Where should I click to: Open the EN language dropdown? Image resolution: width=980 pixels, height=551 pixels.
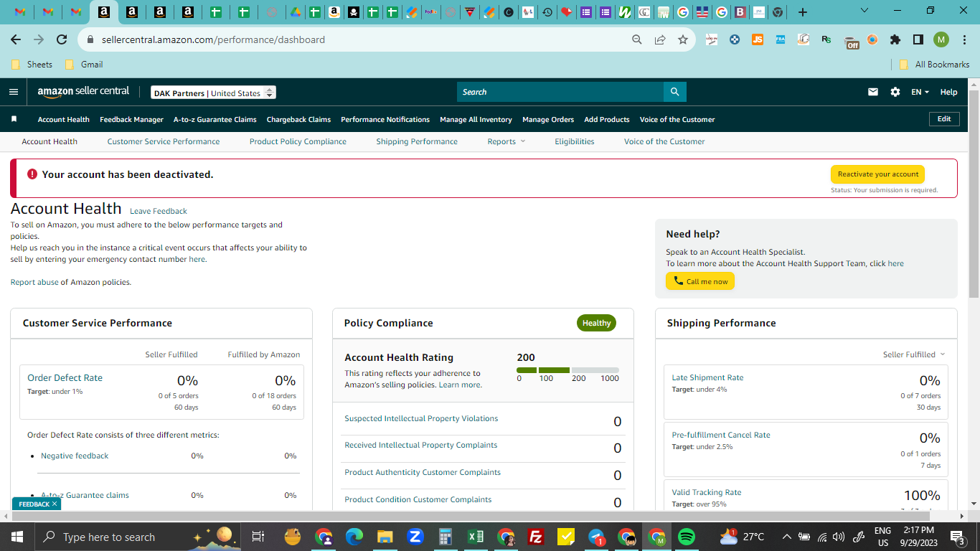click(x=920, y=92)
